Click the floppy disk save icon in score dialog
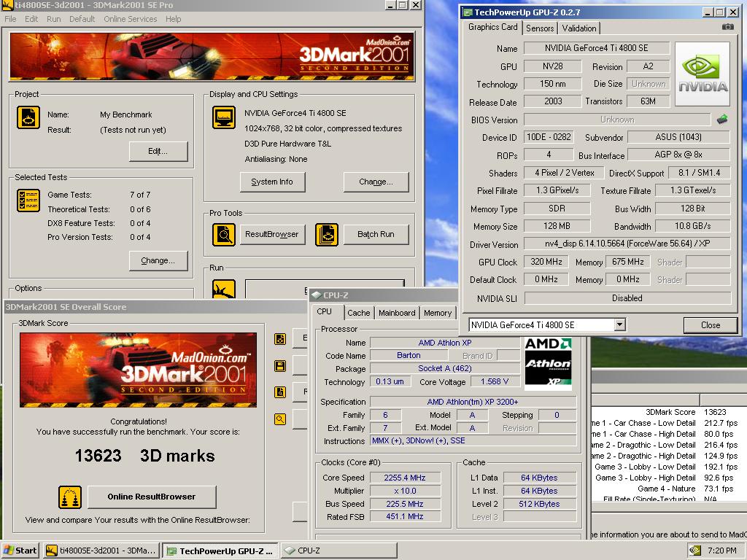The height and width of the screenshot is (560, 747). point(280,366)
